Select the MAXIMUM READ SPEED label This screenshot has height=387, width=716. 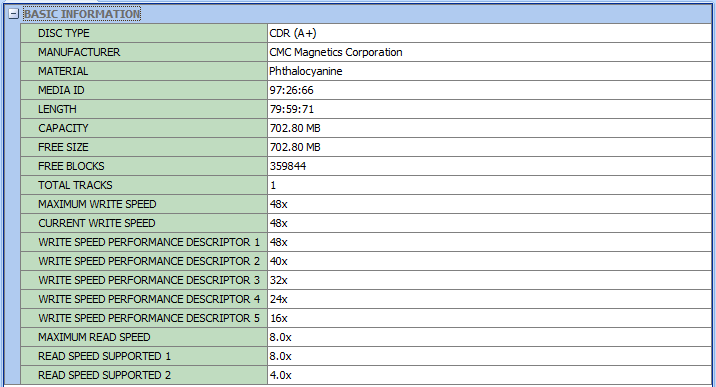(94, 337)
